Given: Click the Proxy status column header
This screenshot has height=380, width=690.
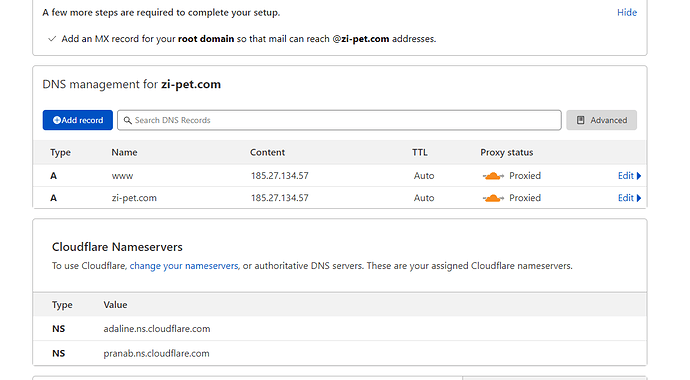Looking at the screenshot, I should [506, 152].
